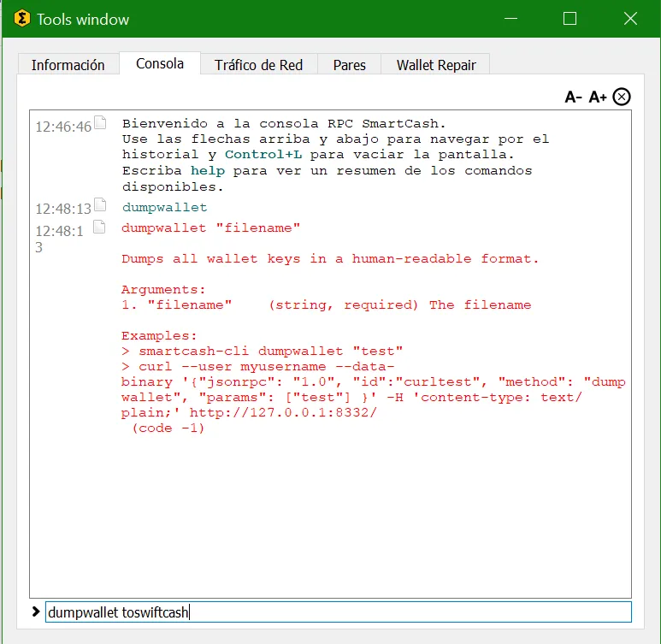Screen dimensions: 661x644
Task: Click the 'Tools window' title text
Action: point(83,20)
